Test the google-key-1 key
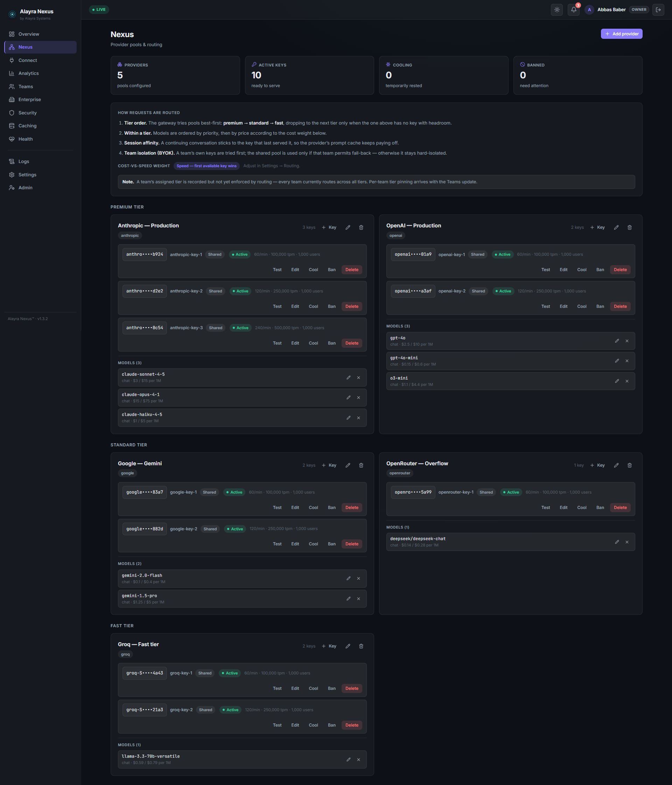The width and height of the screenshot is (672, 785). click(x=277, y=507)
